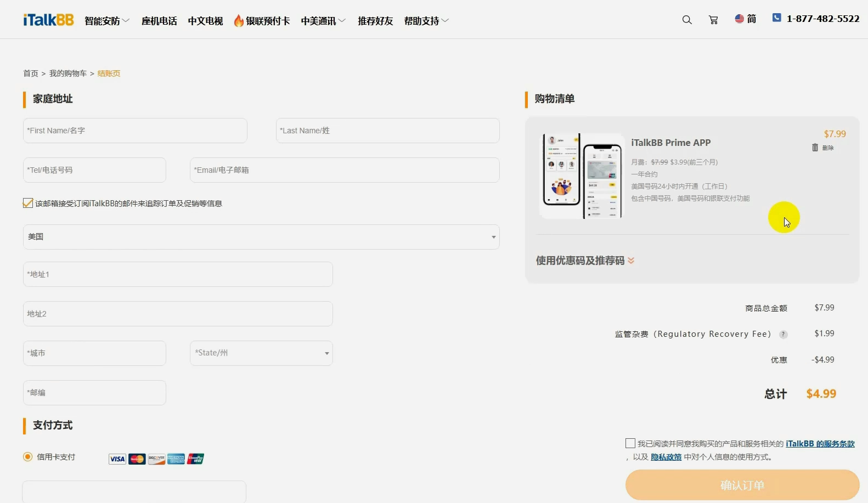
Task: Click the US flag language icon
Action: tap(740, 19)
